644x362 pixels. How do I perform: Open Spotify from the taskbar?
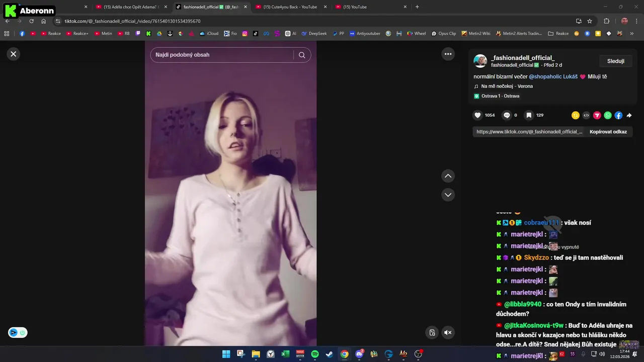pos(315,354)
